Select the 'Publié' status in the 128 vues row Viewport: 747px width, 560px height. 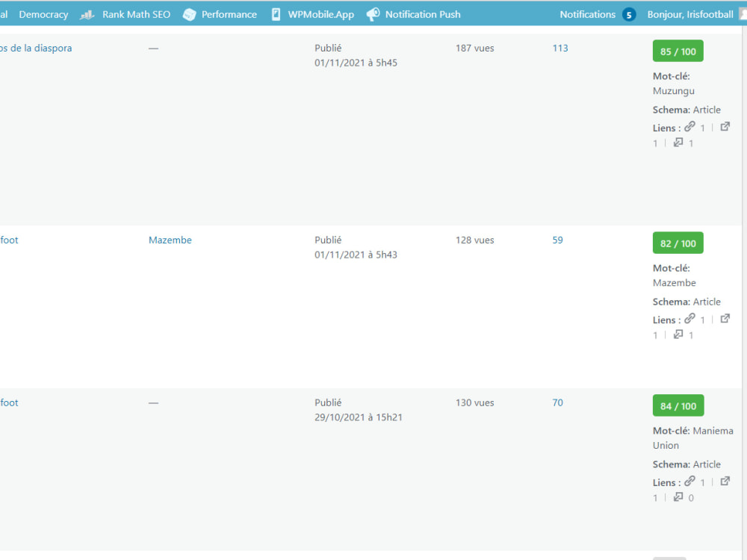click(x=328, y=240)
